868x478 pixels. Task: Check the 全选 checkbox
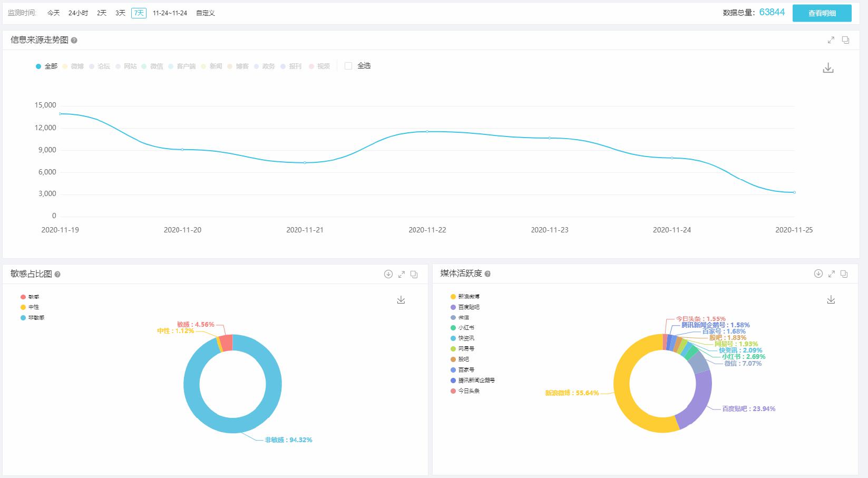tap(348, 66)
